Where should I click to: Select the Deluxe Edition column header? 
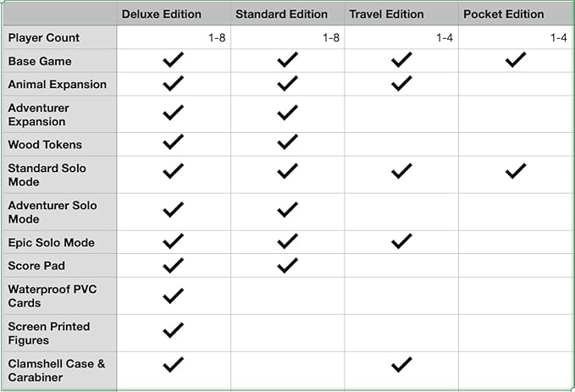(x=162, y=14)
